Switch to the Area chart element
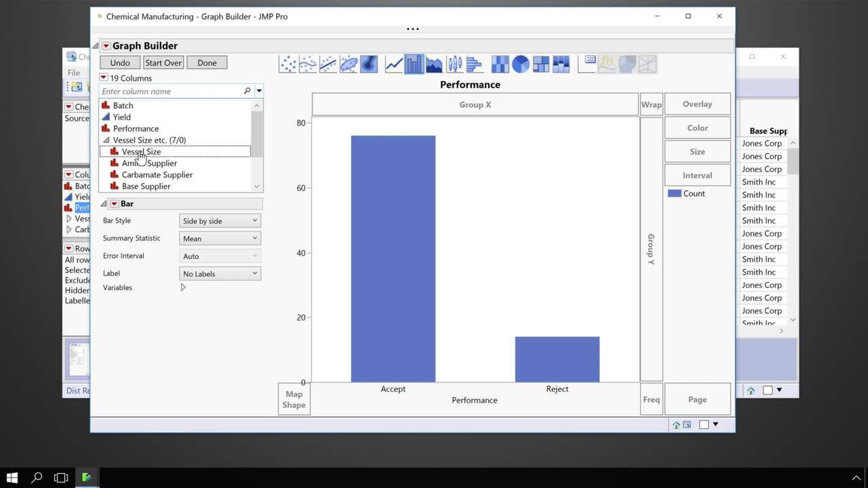 (x=434, y=63)
